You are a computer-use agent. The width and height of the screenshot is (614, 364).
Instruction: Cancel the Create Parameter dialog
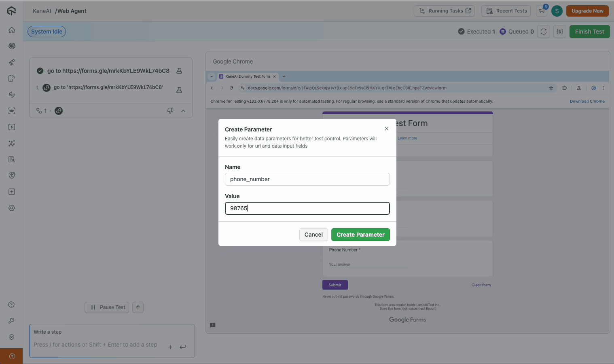tap(313, 235)
